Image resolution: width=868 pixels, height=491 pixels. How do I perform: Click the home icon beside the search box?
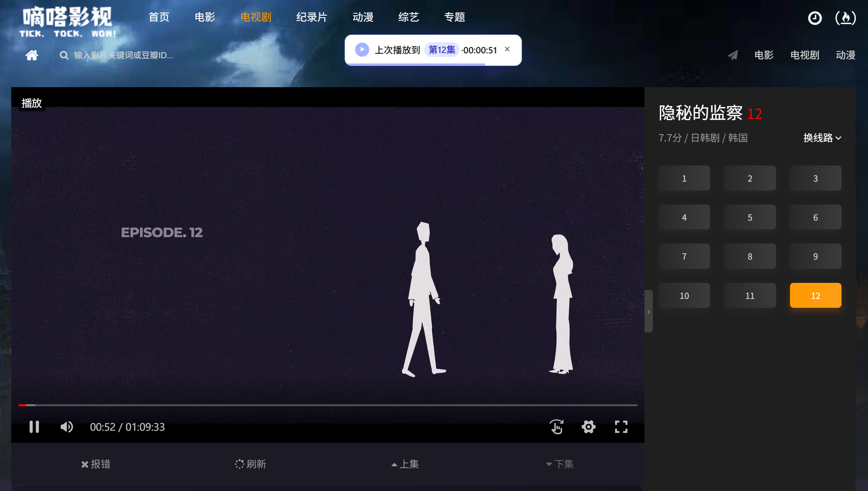click(x=32, y=55)
